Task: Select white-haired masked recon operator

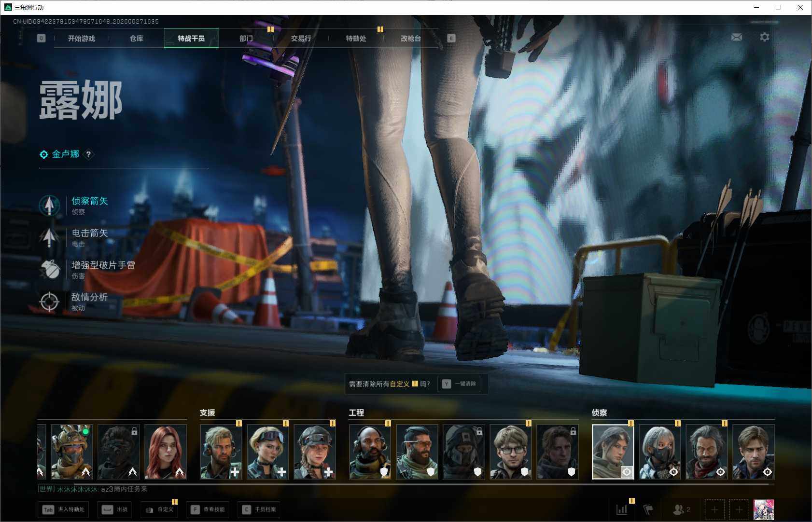Action: [660, 452]
